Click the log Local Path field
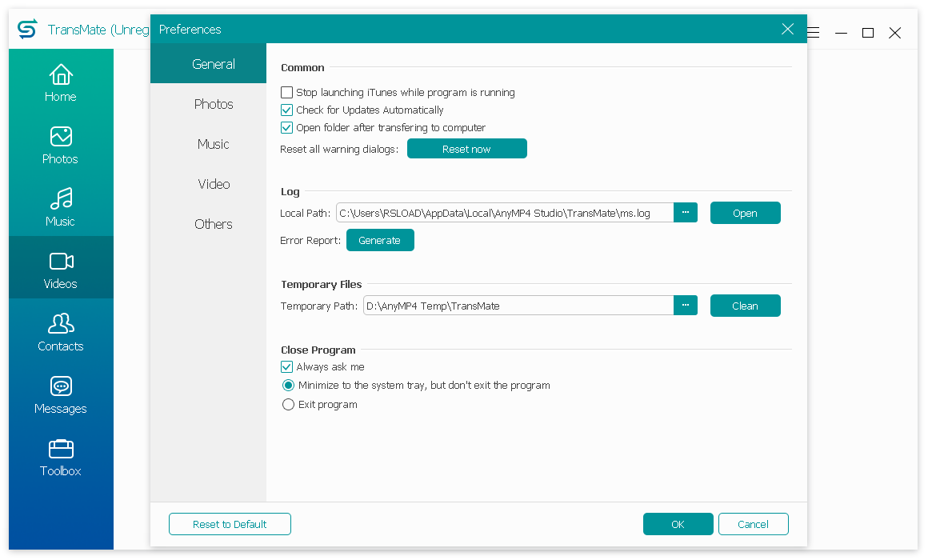 [505, 213]
